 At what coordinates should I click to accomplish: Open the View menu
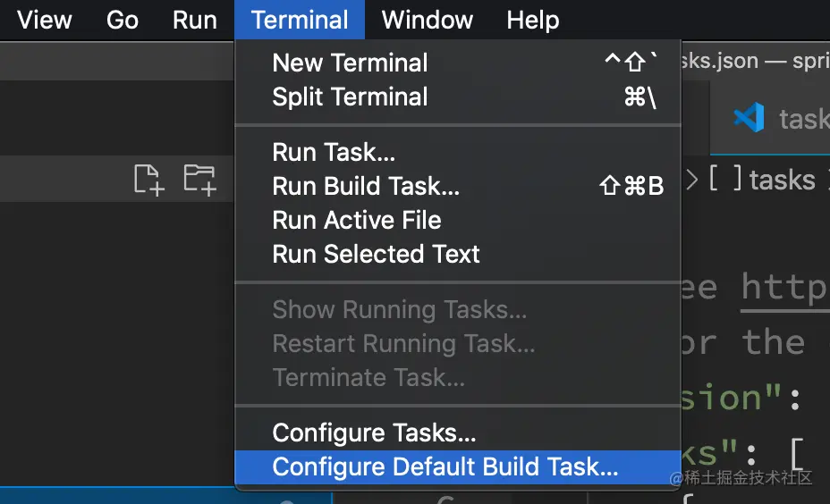(45, 20)
